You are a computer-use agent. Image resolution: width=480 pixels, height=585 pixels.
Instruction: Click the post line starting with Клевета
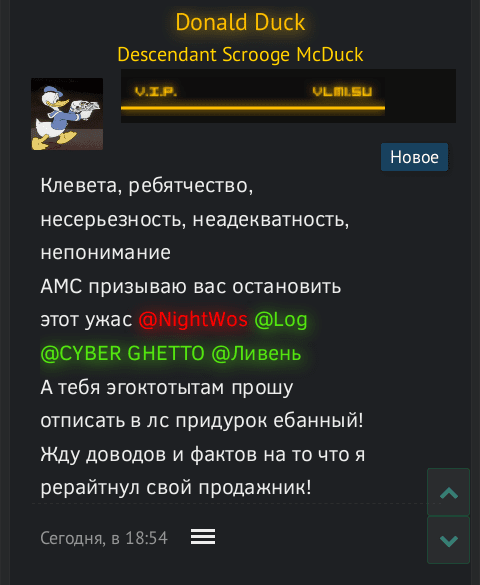(147, 185)
